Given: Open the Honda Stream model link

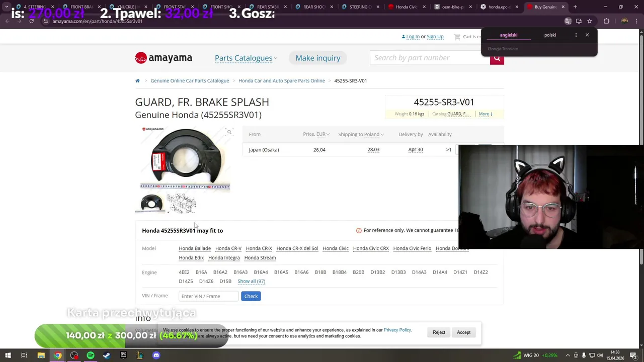Looking at the screenshot, I should [x=260, y=257].
